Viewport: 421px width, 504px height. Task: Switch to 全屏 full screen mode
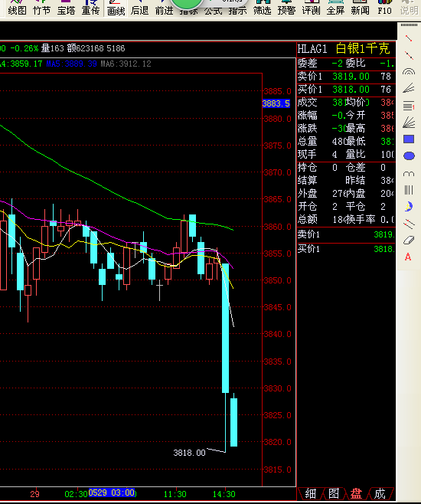pyautogui.click(x=335, y=8)
